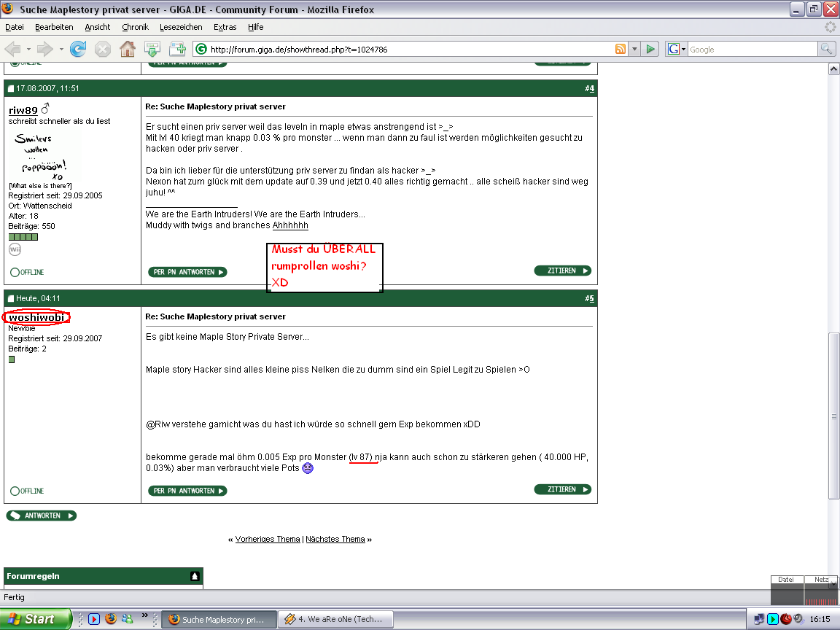Click in the Google search field
840x630 pixels.
pos(751,49)
